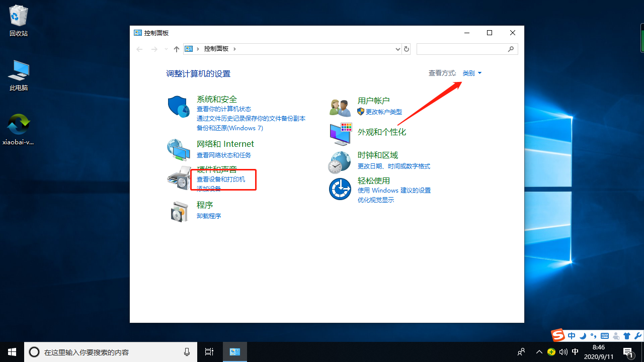Open the Action Center notification icon
This screenshot has width=644, height=362.
(628, 352)
